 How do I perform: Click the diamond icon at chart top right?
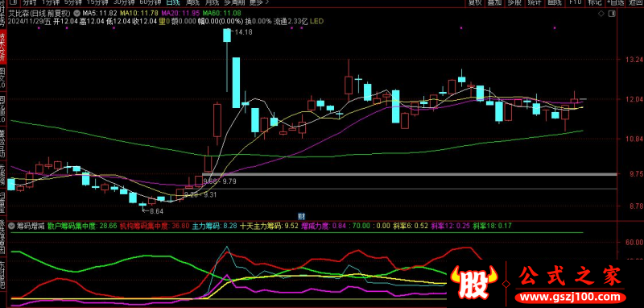(601, 13)
